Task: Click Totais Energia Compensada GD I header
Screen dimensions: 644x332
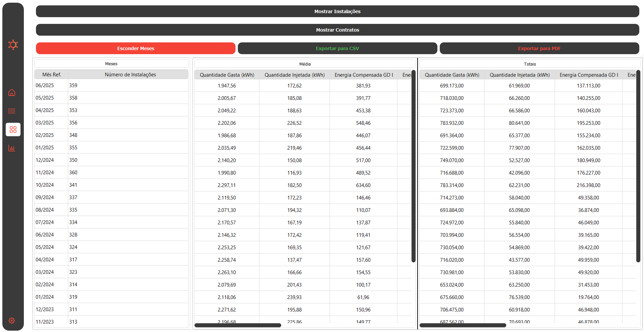Action: 588,75
